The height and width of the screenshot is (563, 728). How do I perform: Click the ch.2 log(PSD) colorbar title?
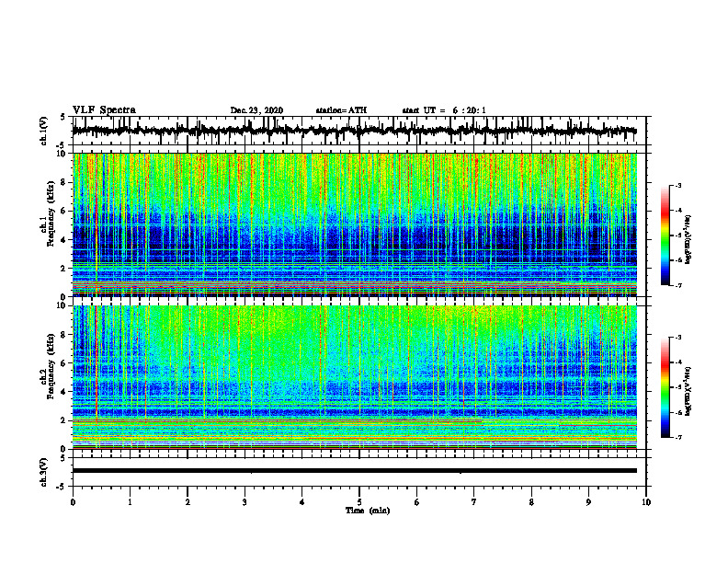tap(688, 391)
